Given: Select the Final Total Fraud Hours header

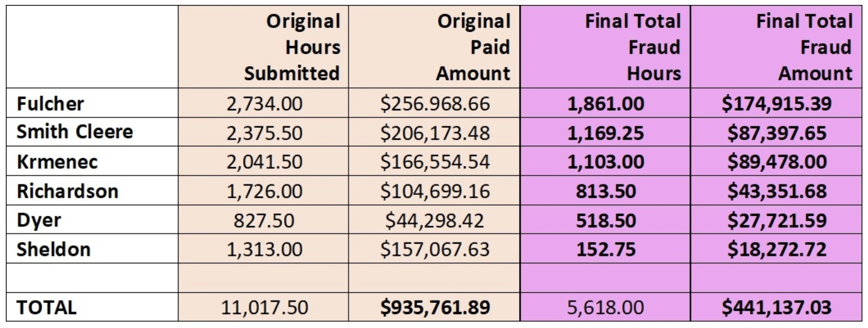Looking at the screenshot, I should pyautogui.click(x=605, y=47).
